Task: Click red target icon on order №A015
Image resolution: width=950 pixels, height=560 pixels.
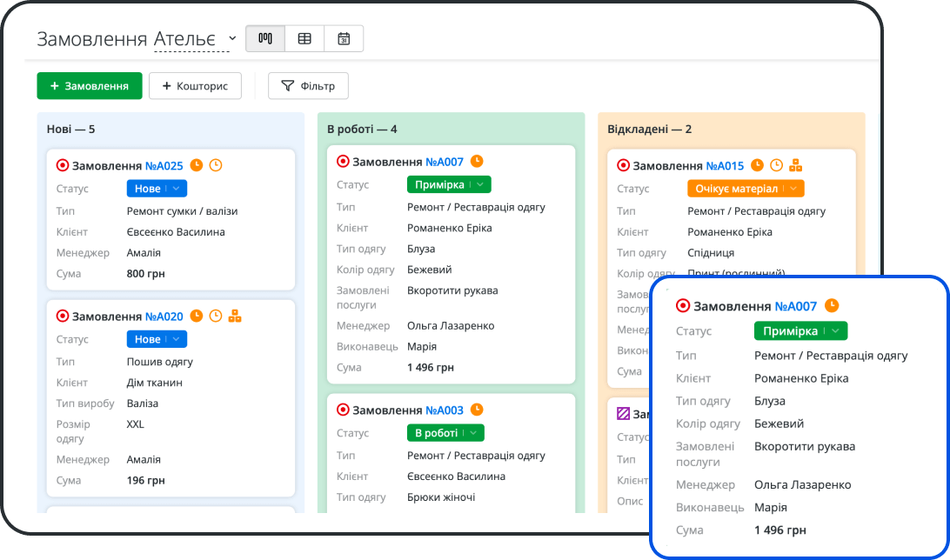Action: (x=623, y=166)
